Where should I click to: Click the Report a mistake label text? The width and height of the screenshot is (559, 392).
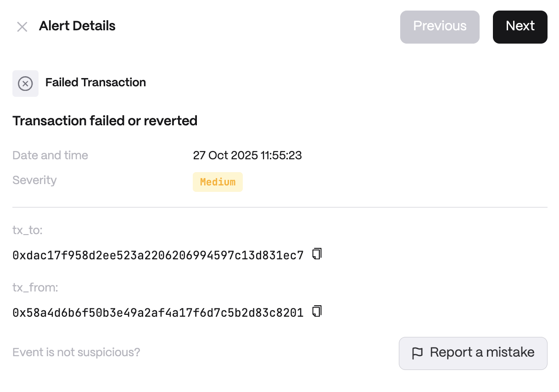click(x=482, y=353)
